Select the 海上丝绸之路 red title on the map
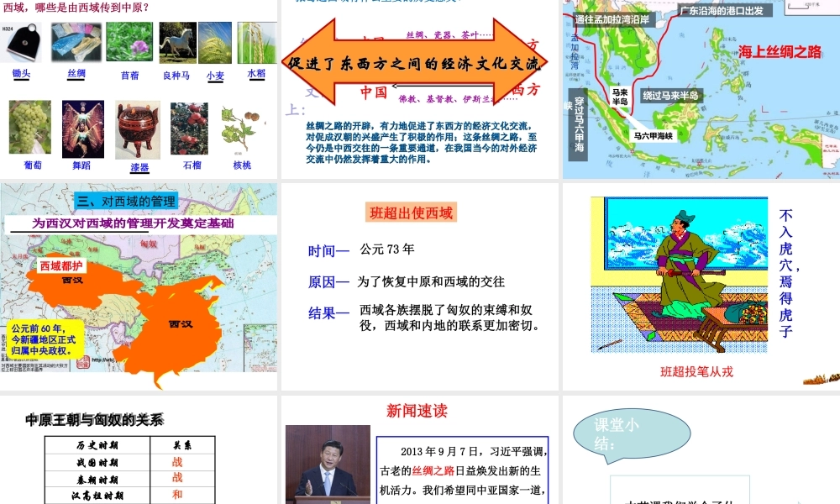 point(780,52)
